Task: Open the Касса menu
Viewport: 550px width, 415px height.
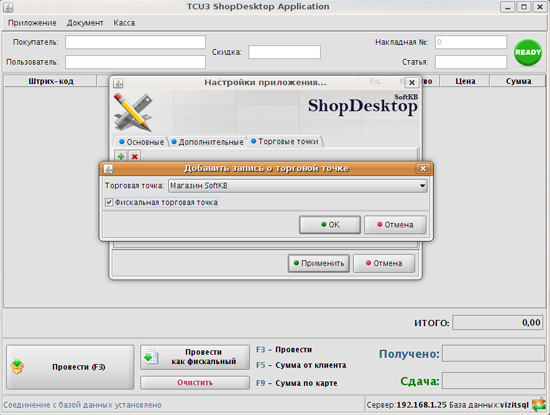Action: pyautogui.click(x=124, y=23)
